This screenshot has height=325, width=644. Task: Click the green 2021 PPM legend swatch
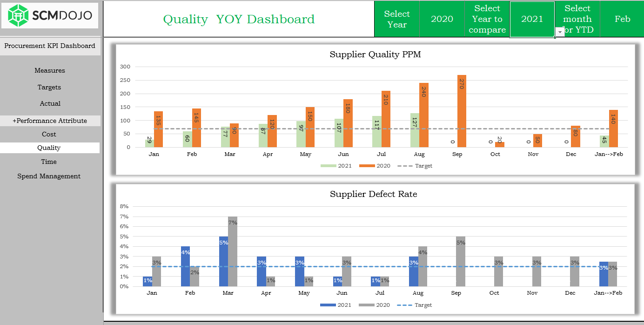coord(329,166)
